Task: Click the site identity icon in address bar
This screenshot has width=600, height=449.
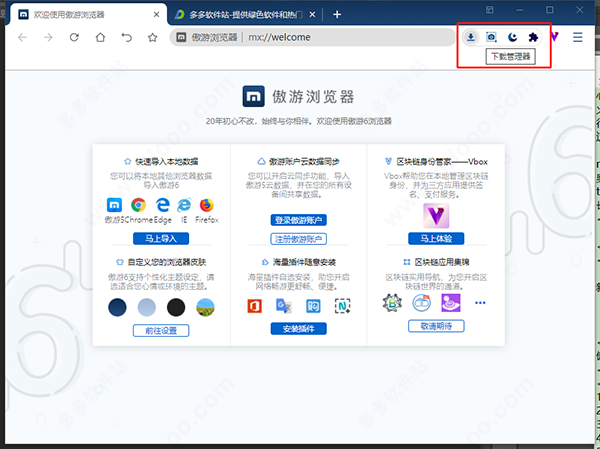Action: click(181, 37)
